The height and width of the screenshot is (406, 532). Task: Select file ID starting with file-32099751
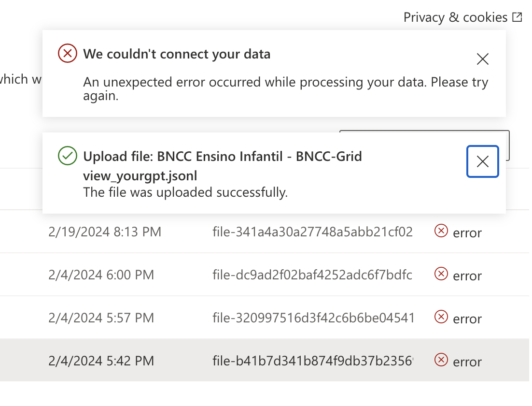coord(313,318)
